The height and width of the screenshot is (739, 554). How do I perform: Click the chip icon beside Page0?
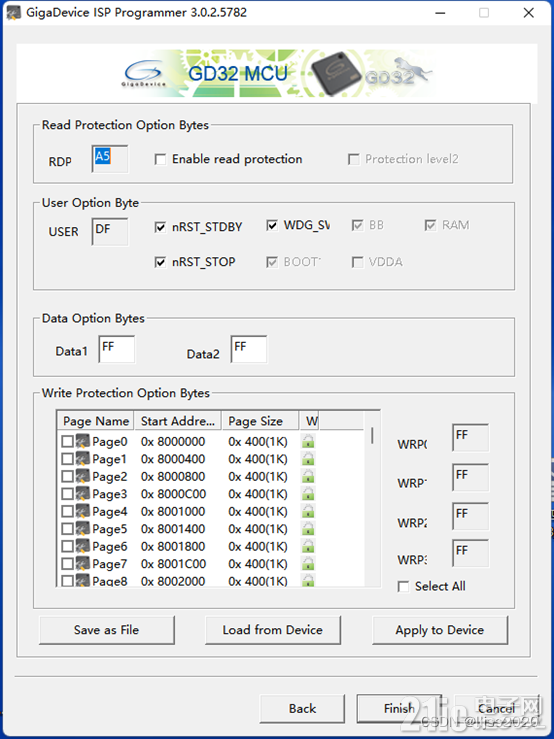(83, 441)
